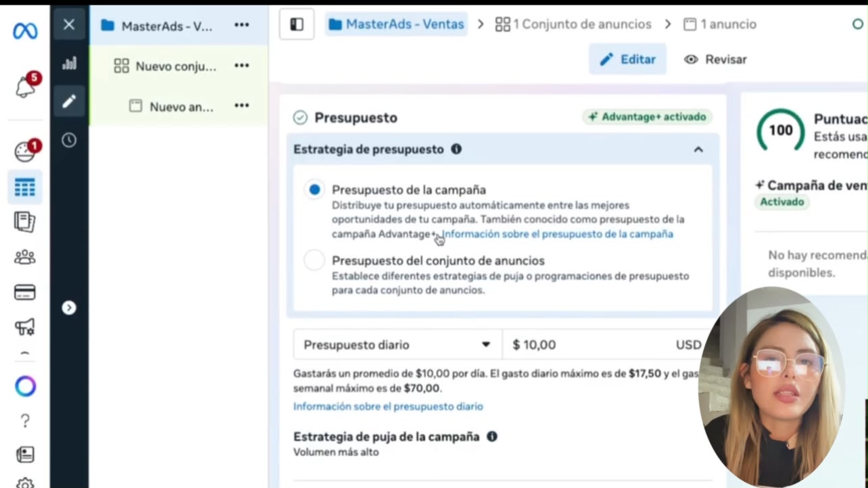Open the Meta AI ring icon
The height and width of the screenshot is (488, 868).
coord(25,386)
